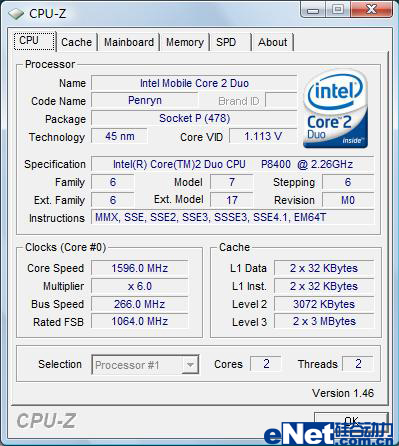
Task: Maximize the CPU-Z window
Action: point(337,10)
